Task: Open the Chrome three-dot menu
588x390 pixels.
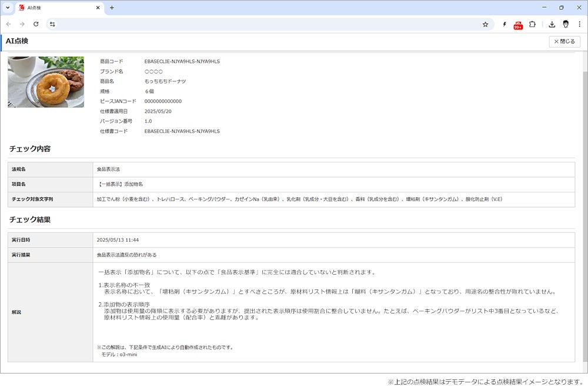Action: [x=579, y=24]
